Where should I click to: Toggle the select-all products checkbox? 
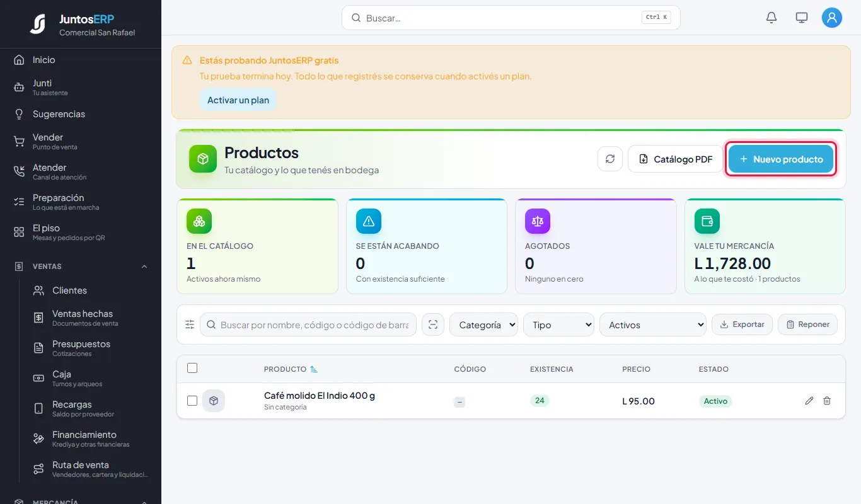(x=192, y=368)
